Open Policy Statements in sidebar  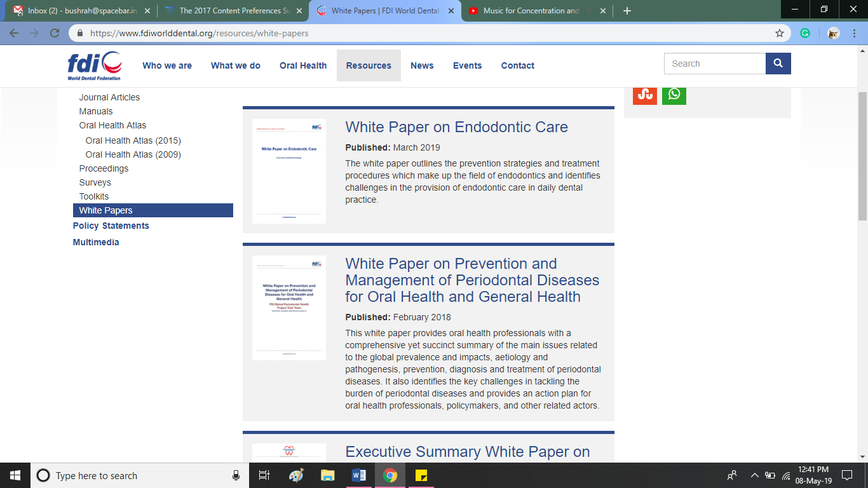point(111,226)
